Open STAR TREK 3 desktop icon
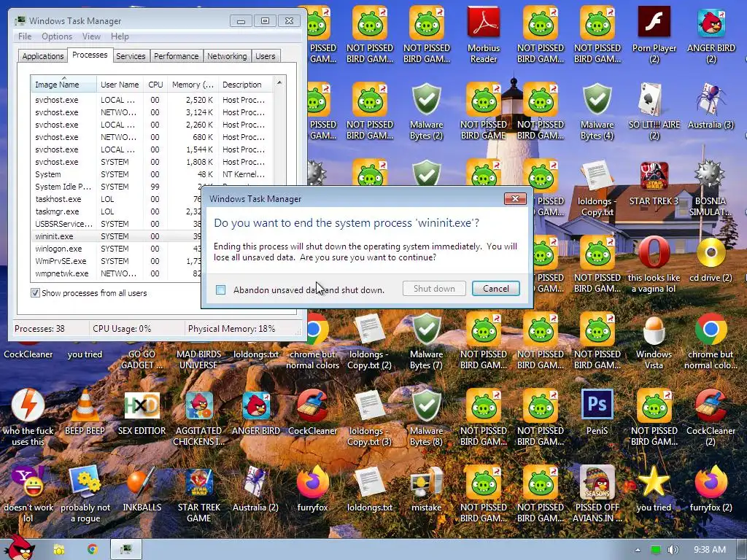Screen dimensions: 747x560 click(x=654, y=182)
